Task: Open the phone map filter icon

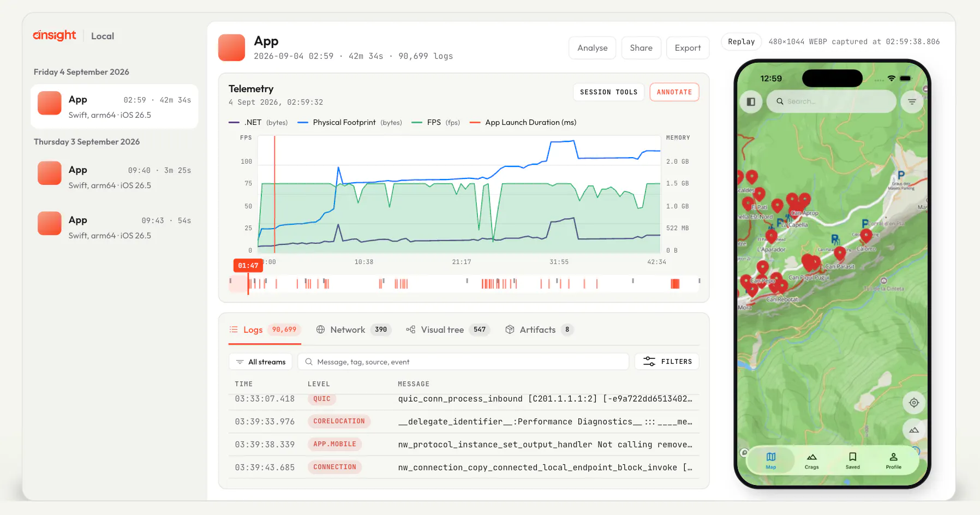Action: click(912, 101)
